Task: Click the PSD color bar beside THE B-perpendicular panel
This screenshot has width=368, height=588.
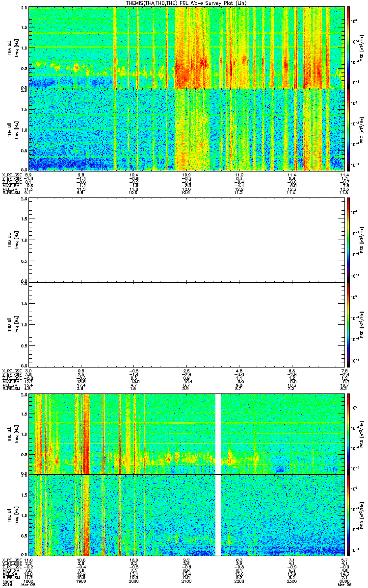Action: [x=349, y=434]
